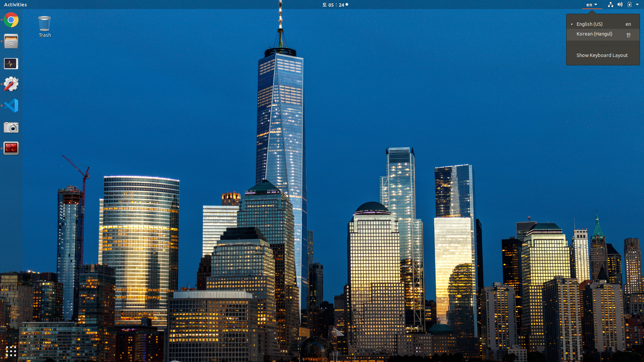The width and height of the screenshot is (644, 362).
Task: Launch Visual Studio Code from the dock
Action: (11, 106)
